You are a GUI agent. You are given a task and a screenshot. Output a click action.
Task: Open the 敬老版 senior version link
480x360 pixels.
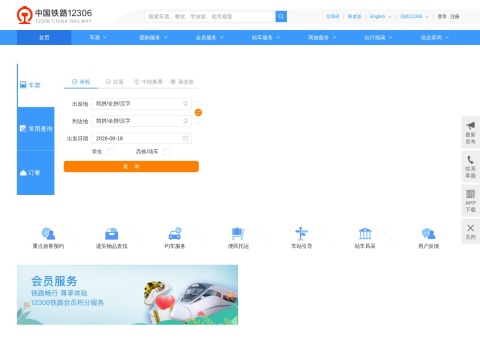tap(354, 16)
